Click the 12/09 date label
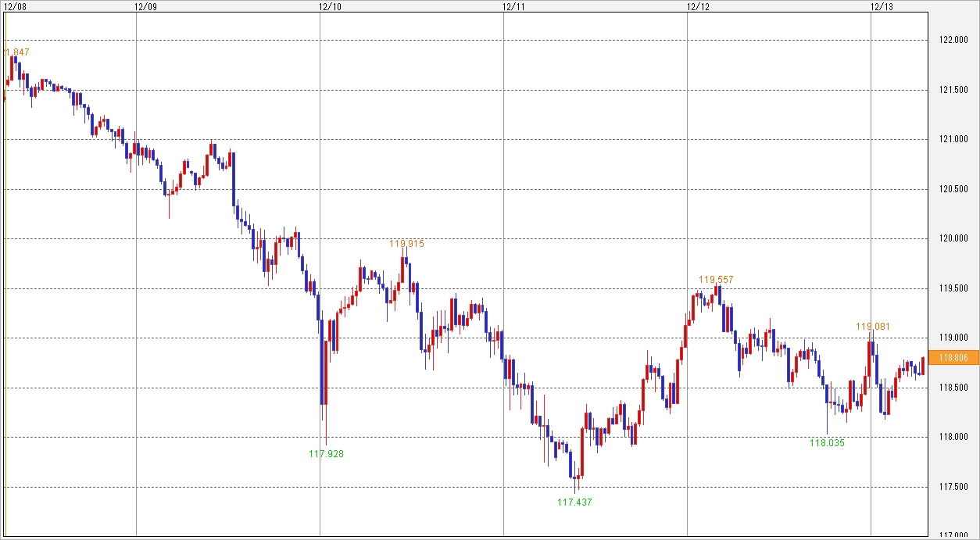The width and height of the screenshot is (980, 540). click(145, 6)
